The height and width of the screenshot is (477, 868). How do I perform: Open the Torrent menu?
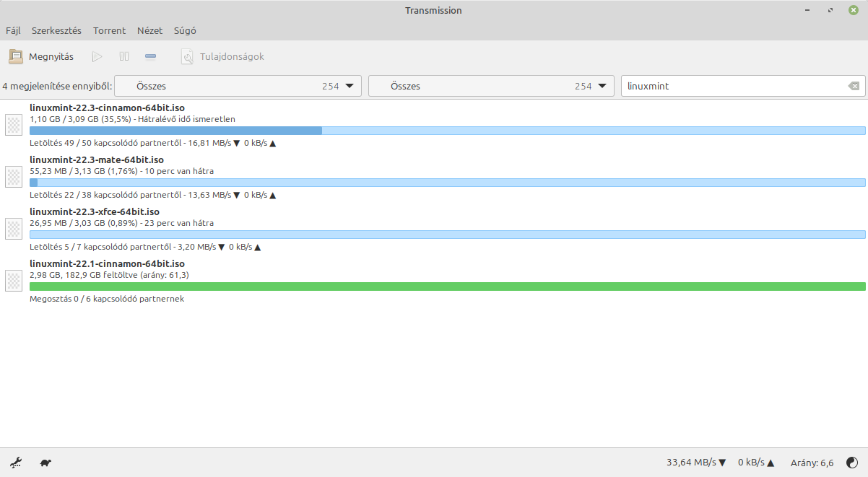(x=109, y=31)
